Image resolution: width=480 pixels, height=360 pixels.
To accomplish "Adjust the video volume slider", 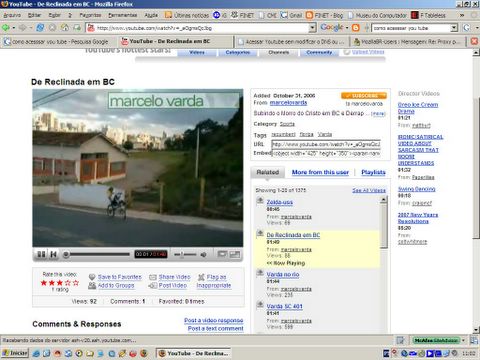I will tap(185, 255).
